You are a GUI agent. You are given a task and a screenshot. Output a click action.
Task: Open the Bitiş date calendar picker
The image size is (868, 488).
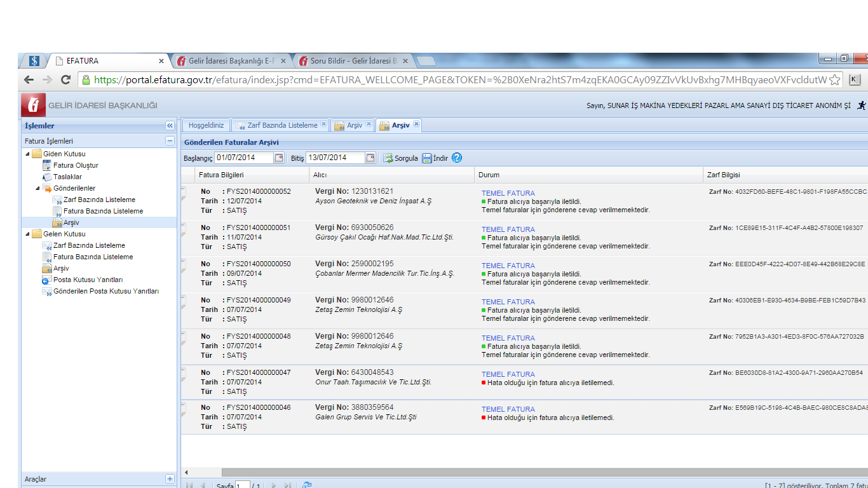pos(370,158)
